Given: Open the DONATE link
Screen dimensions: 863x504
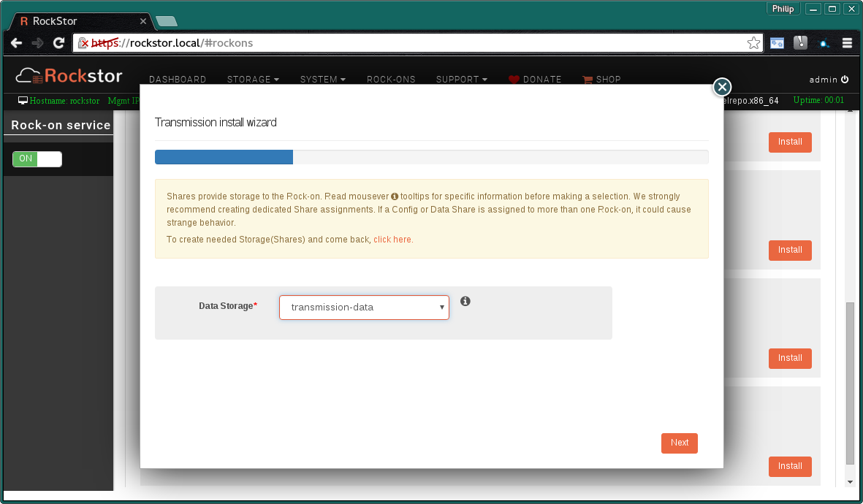Looking at the screenshot, I should pyautogui.click(x=542, y=80).
